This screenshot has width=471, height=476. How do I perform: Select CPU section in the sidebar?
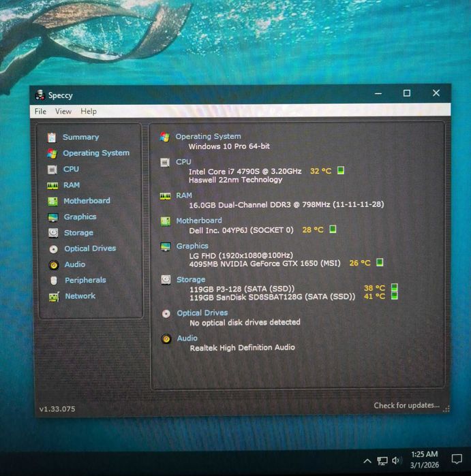[71, 169]
